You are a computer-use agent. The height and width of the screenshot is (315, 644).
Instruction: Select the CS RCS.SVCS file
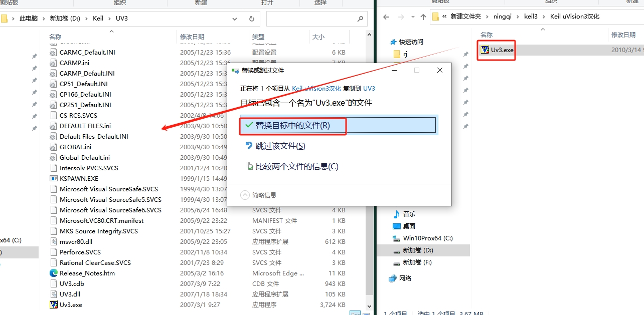(79, 115)
